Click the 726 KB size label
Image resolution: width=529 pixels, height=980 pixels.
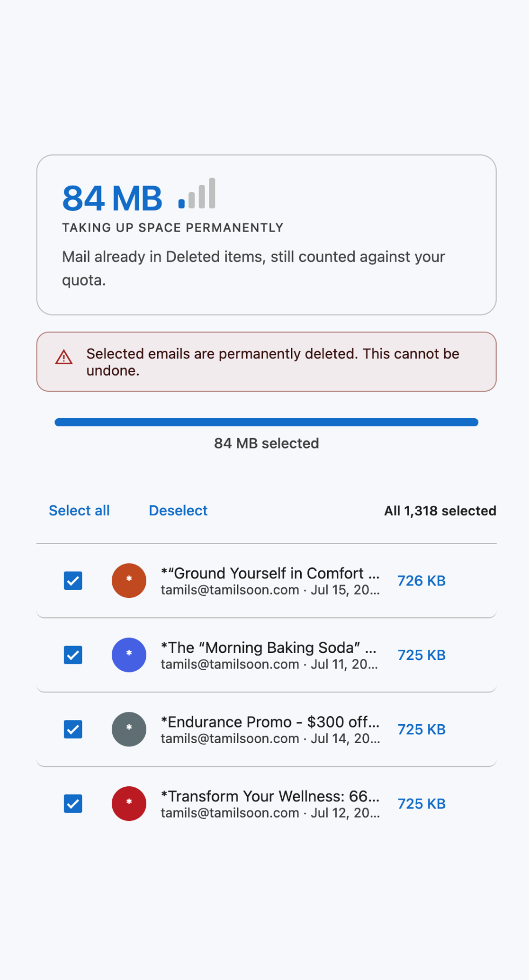[x=422, y=581]
